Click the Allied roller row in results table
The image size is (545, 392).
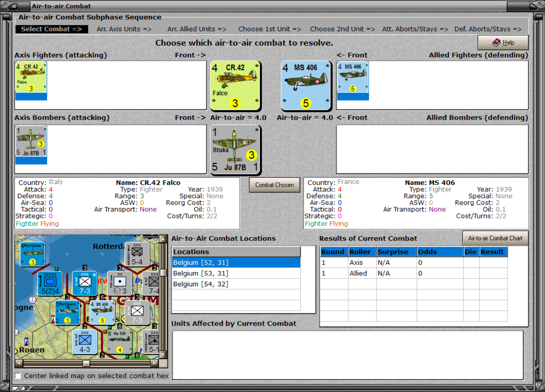click(414, 273)
